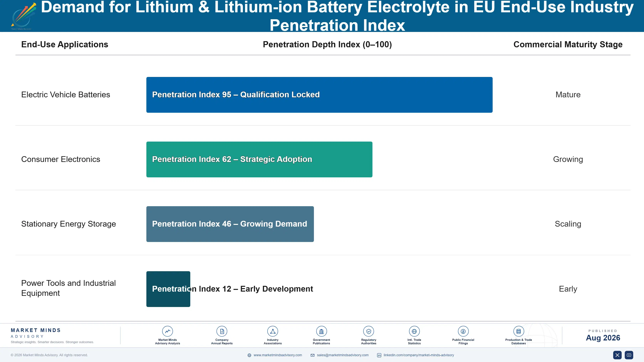Click the LinkedIn icon in footer
This screenshot has width=644, height=362.
pyautogui.click(x=379, y=355)
